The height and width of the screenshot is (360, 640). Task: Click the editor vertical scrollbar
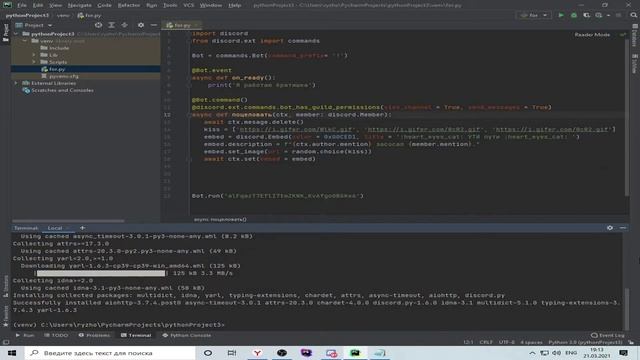point(627,118)
